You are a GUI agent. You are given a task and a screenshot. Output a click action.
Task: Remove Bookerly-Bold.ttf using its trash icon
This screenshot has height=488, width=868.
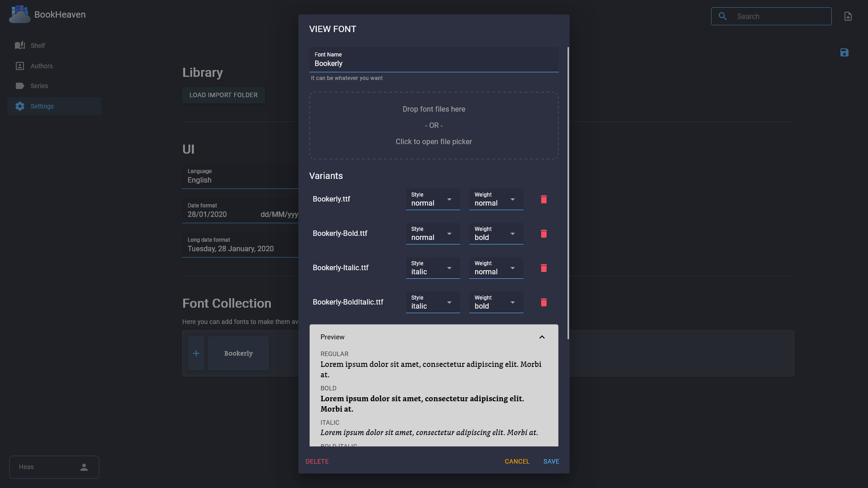544,234
